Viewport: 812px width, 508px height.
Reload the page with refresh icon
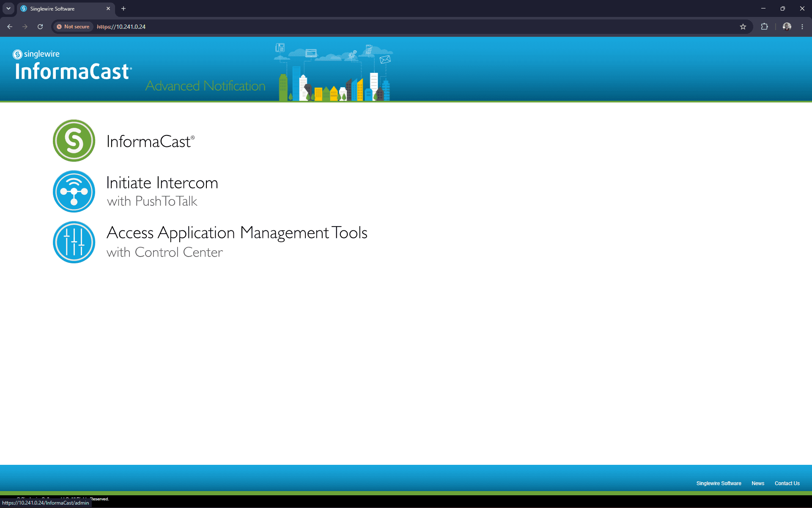tap(40, 27)
